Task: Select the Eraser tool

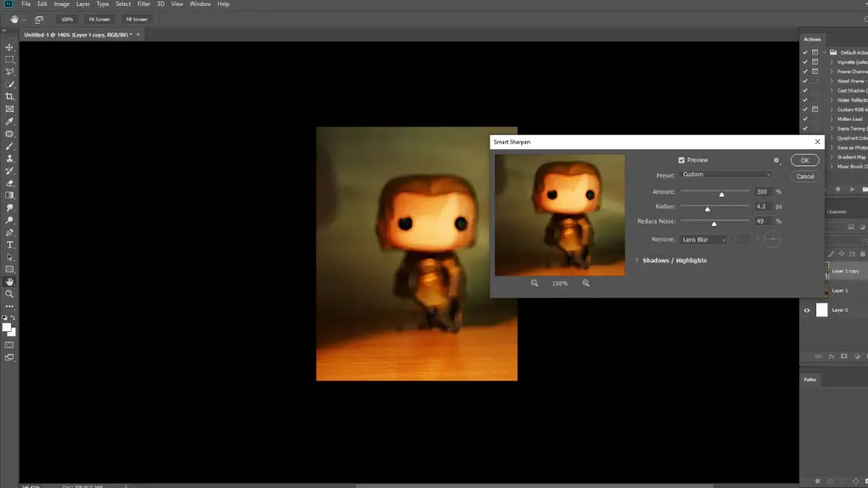Action: coord(9,183)
